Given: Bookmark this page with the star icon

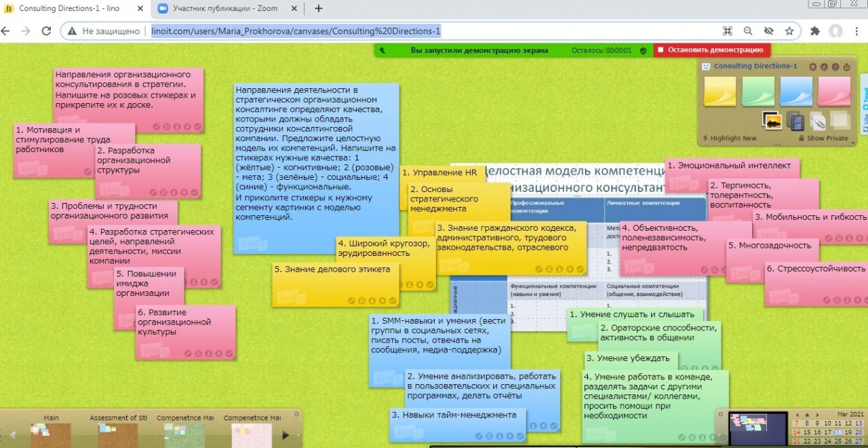Looking at the screenshot, I should pyautogui.click(x=789, y=31).
